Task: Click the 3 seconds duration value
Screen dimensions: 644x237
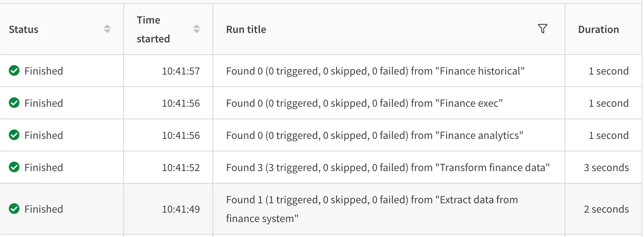Action: [x=606, y=167]
